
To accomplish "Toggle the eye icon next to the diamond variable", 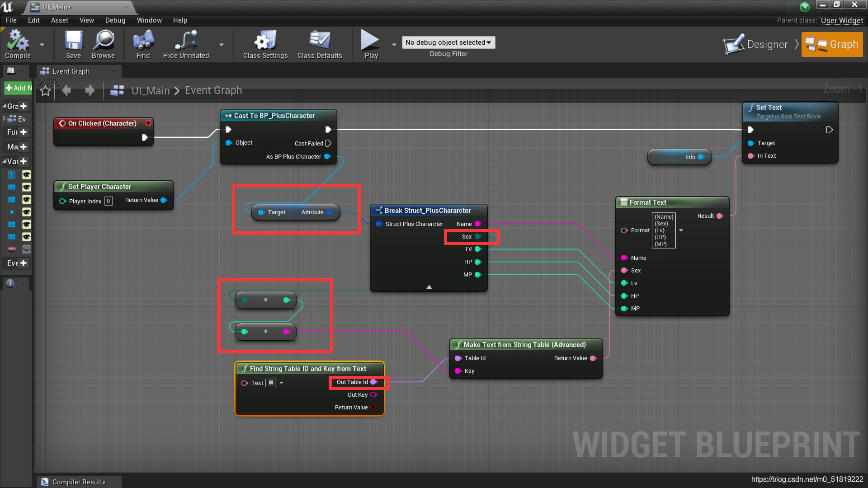I will 27,212.
